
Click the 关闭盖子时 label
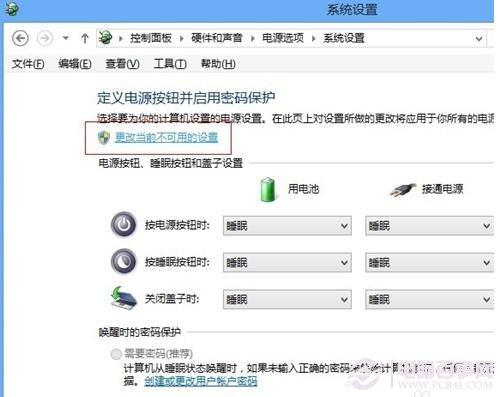[172, 299]
